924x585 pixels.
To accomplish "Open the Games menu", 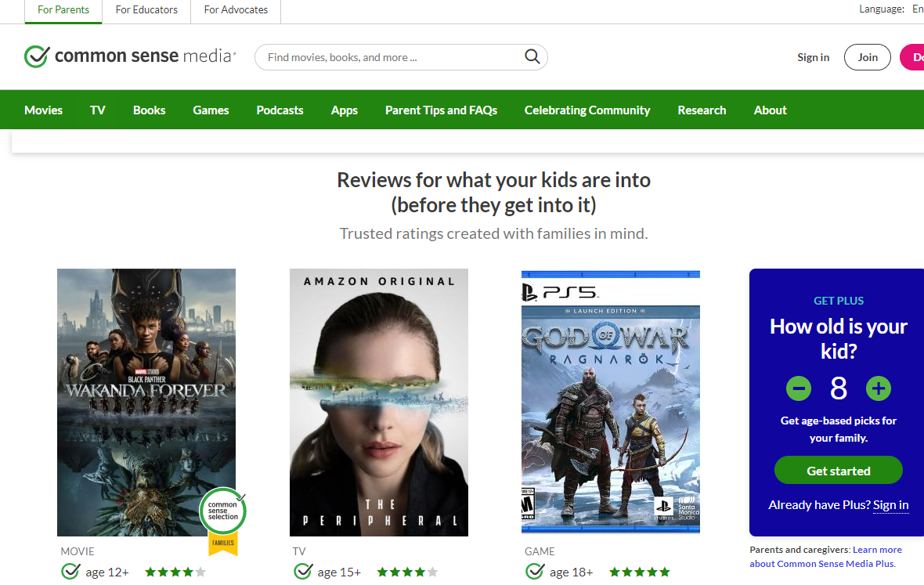I will coord(211,110).
